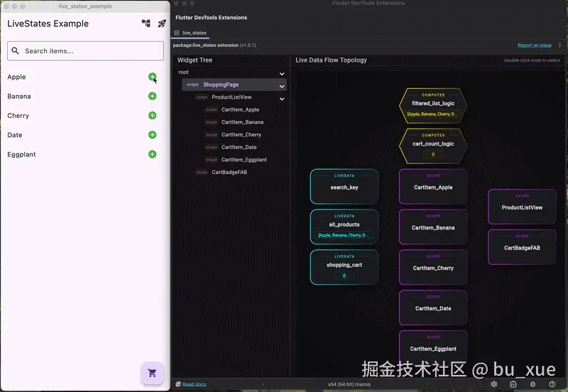Select CartItem_Cherry in the widget tree

coord(241,134)
